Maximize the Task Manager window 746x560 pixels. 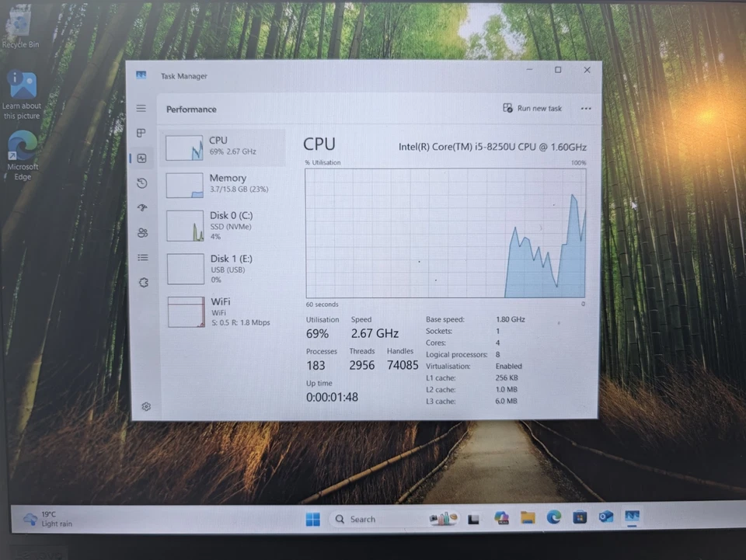558,70
